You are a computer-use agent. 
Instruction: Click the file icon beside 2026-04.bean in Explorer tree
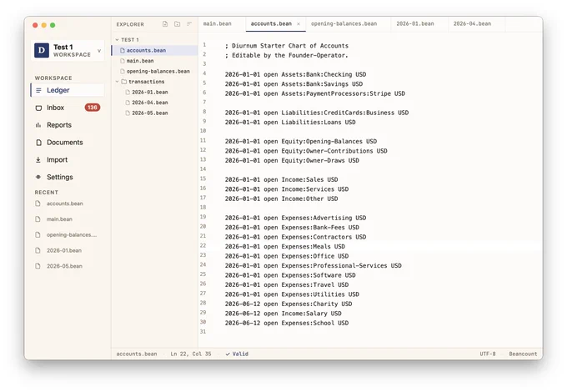click(x=128, y=103)
